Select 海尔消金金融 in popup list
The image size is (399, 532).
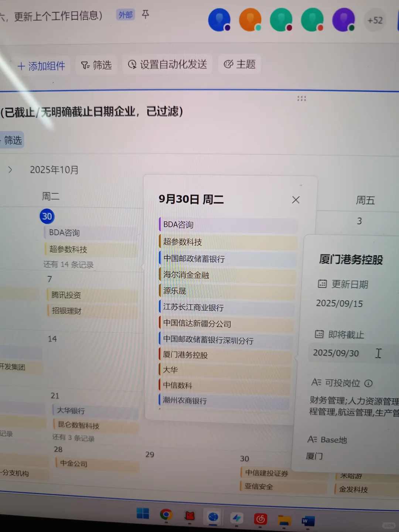227,275
